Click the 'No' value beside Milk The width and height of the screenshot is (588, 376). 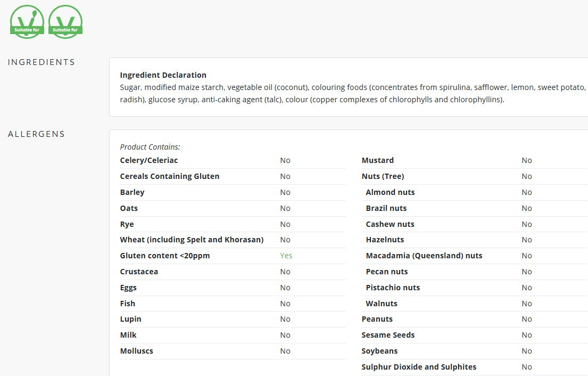(x=285, y=335)
